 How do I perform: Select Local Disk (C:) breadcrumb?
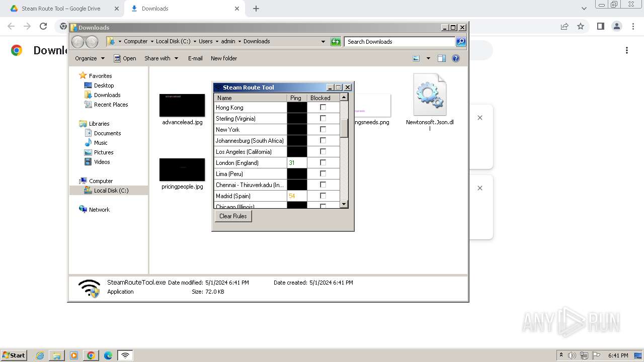coord(173,41)
